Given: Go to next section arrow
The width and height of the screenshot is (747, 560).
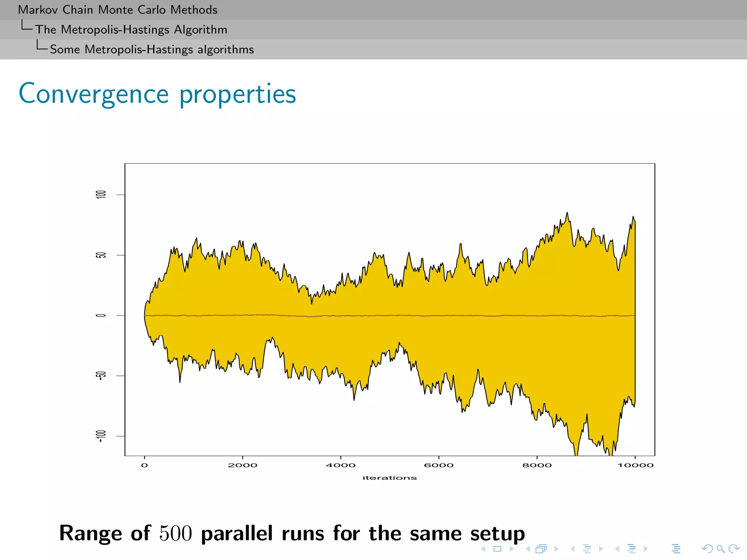Looking at the screenshot, I should pyautogui.click(x=646, y=549).
